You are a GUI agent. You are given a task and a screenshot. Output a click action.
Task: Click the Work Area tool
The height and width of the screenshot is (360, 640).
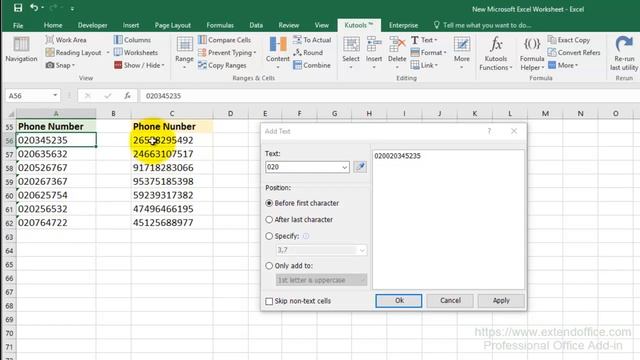66,40
